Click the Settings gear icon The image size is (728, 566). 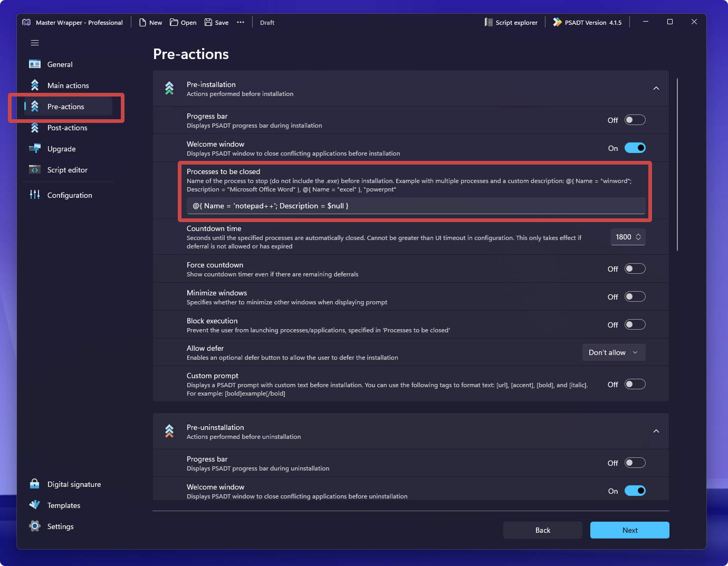(x=35, y=526)
